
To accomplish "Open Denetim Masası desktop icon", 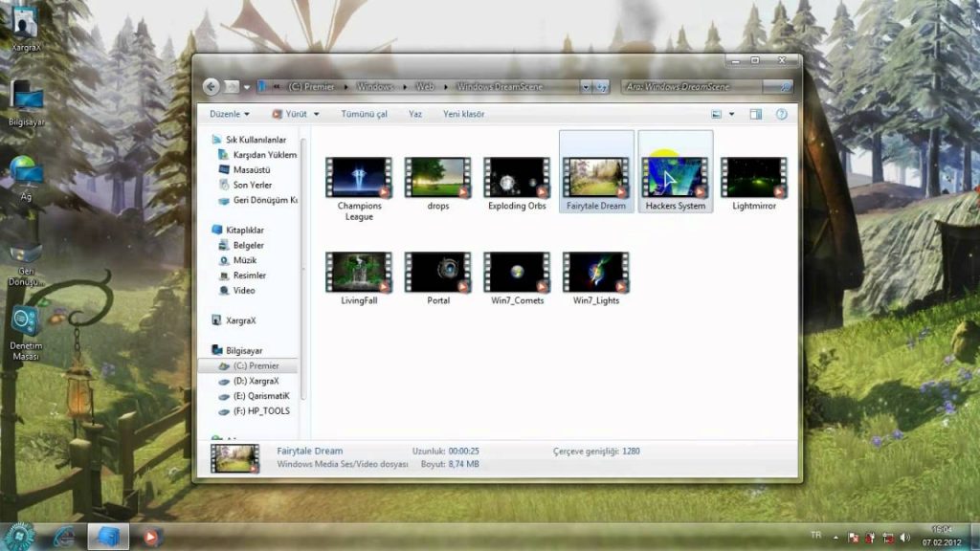I will click(x=25, y=330).
